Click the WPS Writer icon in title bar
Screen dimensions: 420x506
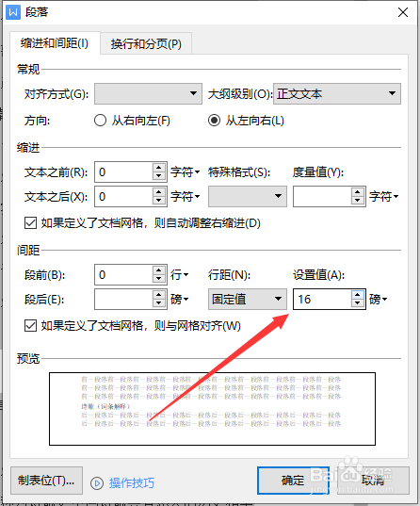pos(13,12)
